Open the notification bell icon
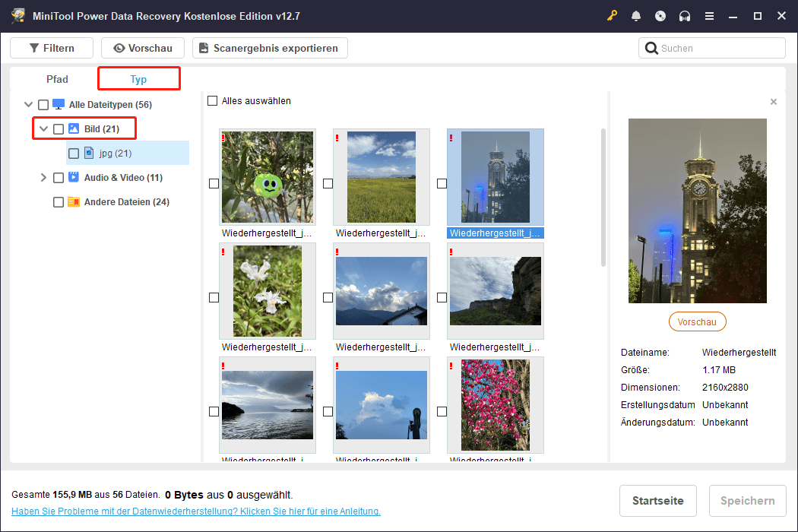This screenshot has height=532, width=798. (x=636, y=16)
